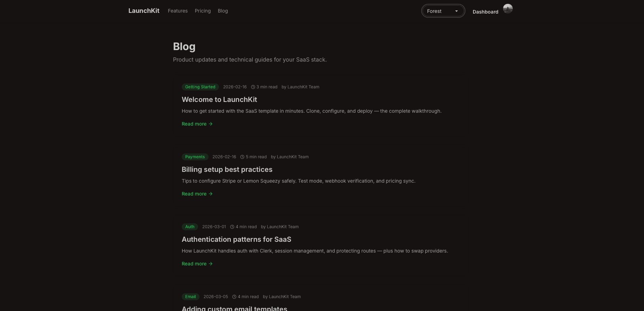Screen dimensions: 644x311
Task: Open the Pricing page from the navbar
Action: (203, 11)
